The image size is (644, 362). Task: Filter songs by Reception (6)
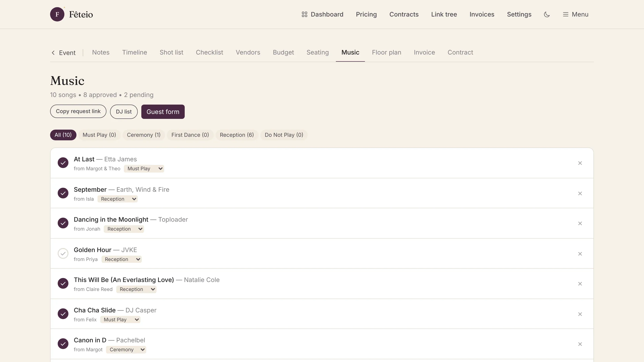click(237, 135)
